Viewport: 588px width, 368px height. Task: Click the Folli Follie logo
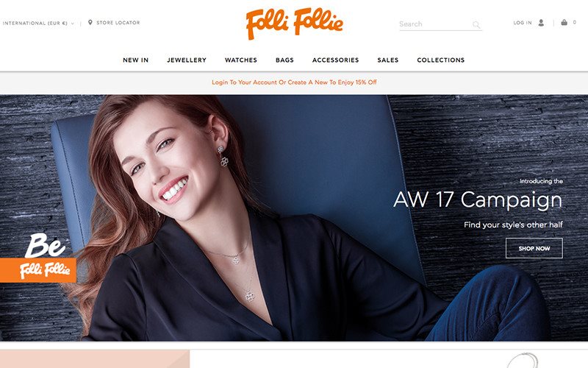295,24
